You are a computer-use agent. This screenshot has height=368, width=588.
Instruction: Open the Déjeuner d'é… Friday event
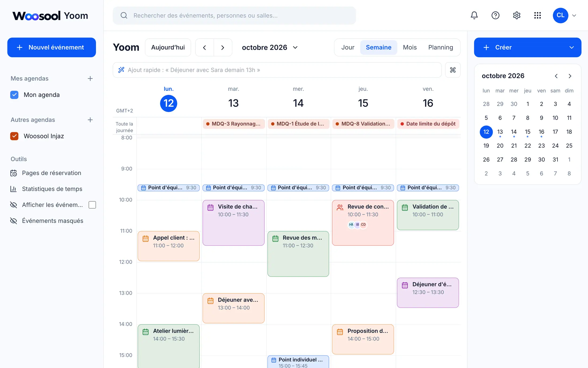[428, 293]
